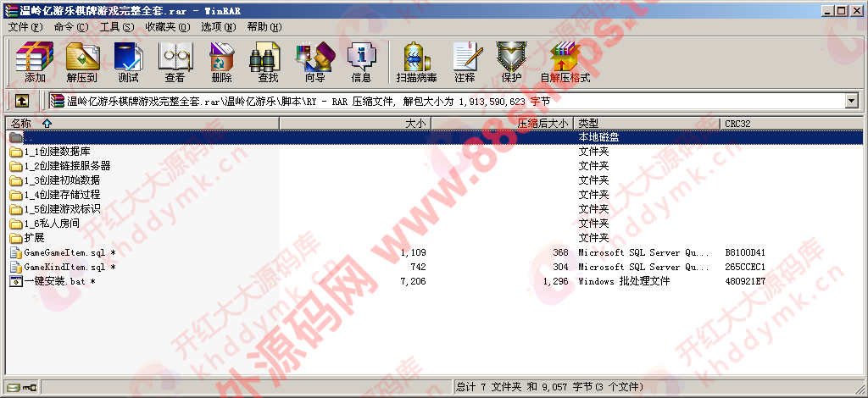Image resolution: width=868 pixels, height=398 pixels.
Task: Open the 文件(F) menu
Action: (25, 27)
